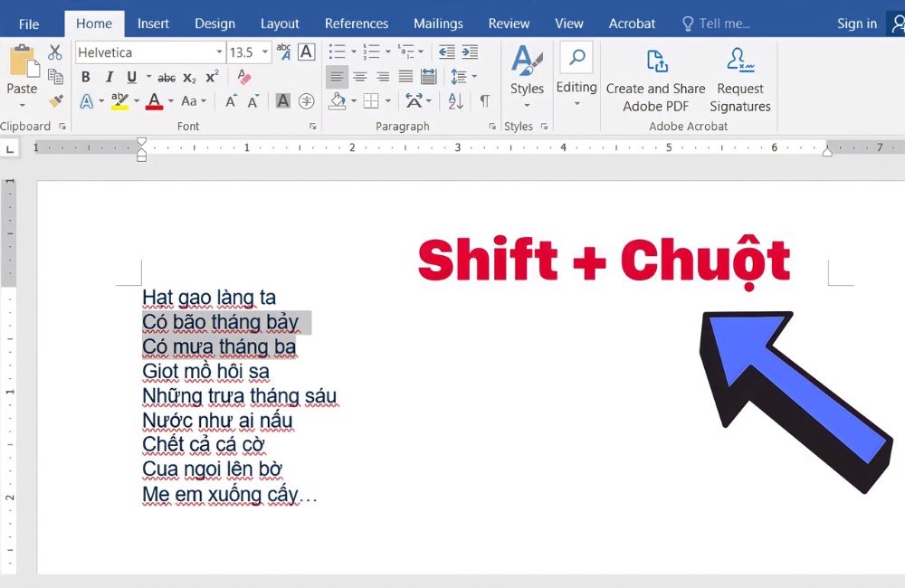Toggle show paragraph marks
Image resolution: width=905 pixels, height=588 pixels.
point(484,101)
